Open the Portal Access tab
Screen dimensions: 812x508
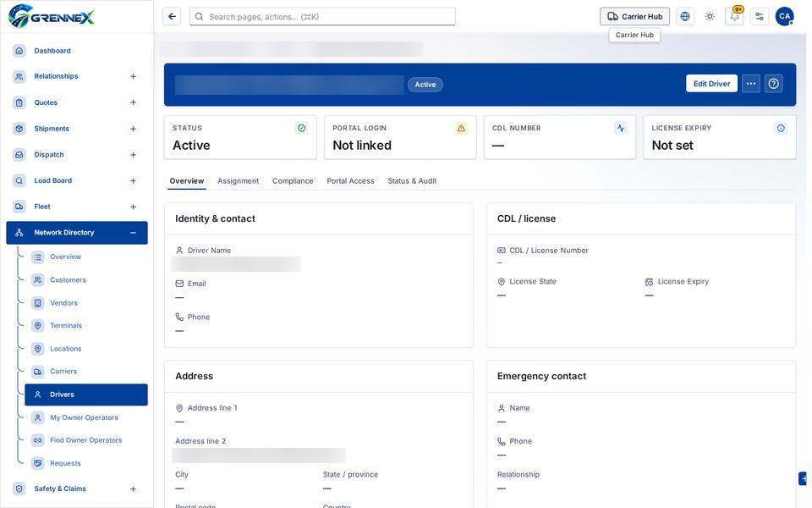(350, 181)
